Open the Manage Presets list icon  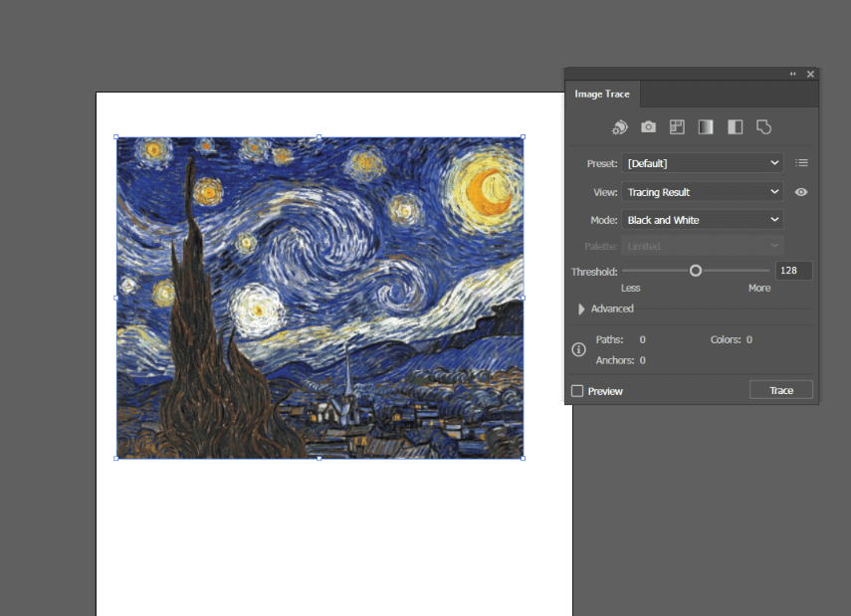[x=801, y=163]
